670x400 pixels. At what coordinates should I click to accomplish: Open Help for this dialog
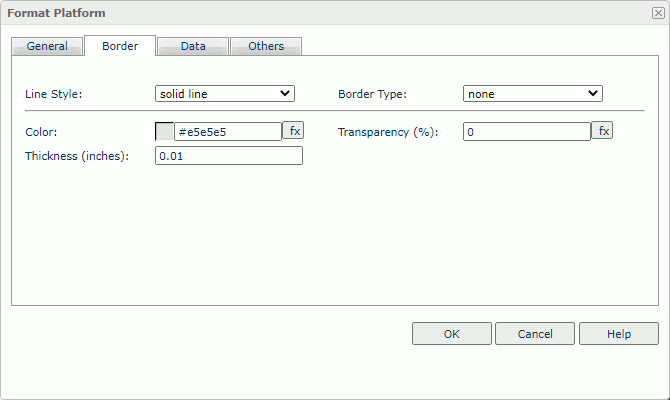pos(618,334)
